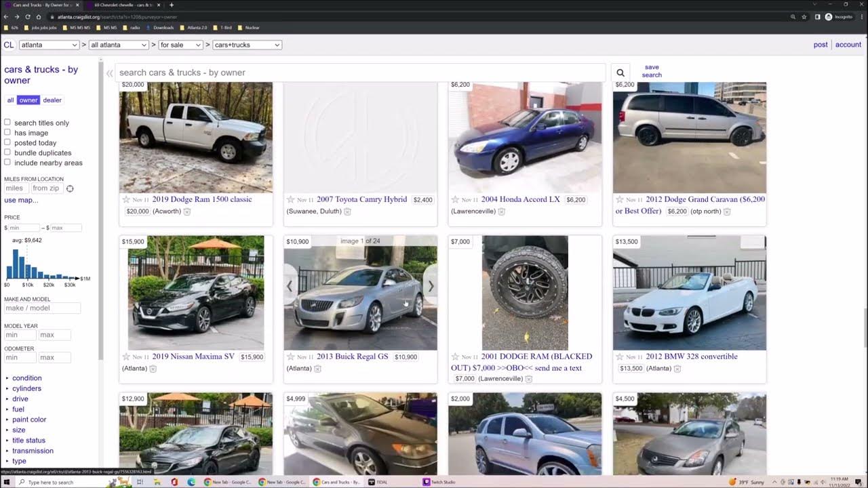Star the 2012 Dodge Grand Caravan listing
Image resolution: width=868 pixels, height=488 pixels.
pyautogui.click(x=620, y=200)
